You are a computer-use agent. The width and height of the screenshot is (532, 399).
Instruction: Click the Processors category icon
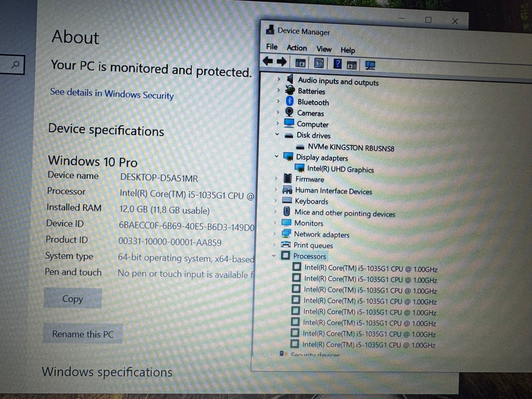pos(285,255)
